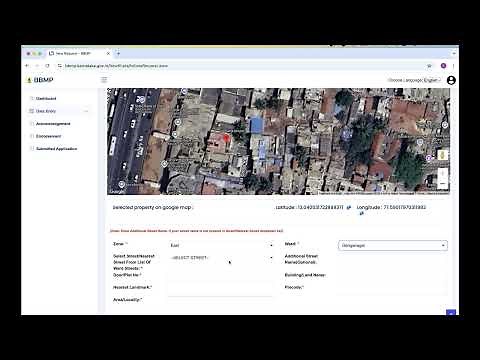Select the New Request - BBMP tab

coord(79,53)
